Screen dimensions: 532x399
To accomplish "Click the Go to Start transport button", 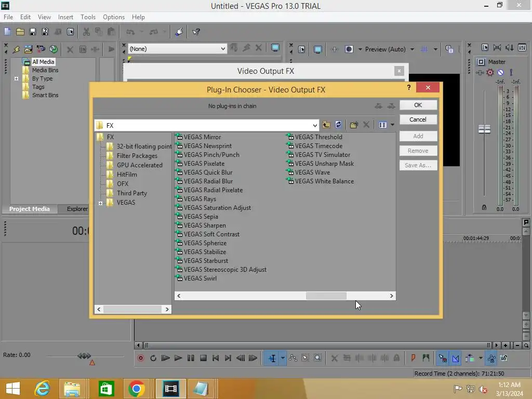I will 216,358.
